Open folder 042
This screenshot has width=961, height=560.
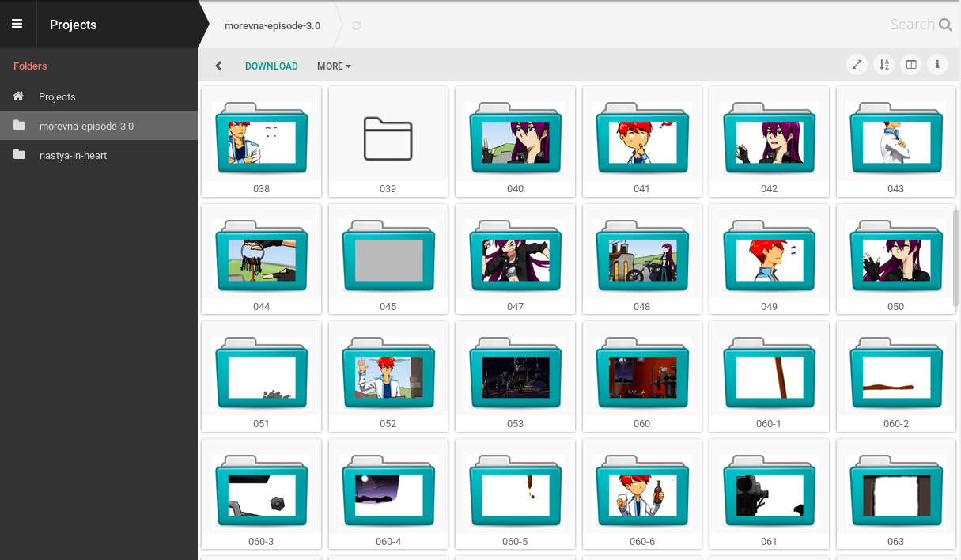coord(769,142)
